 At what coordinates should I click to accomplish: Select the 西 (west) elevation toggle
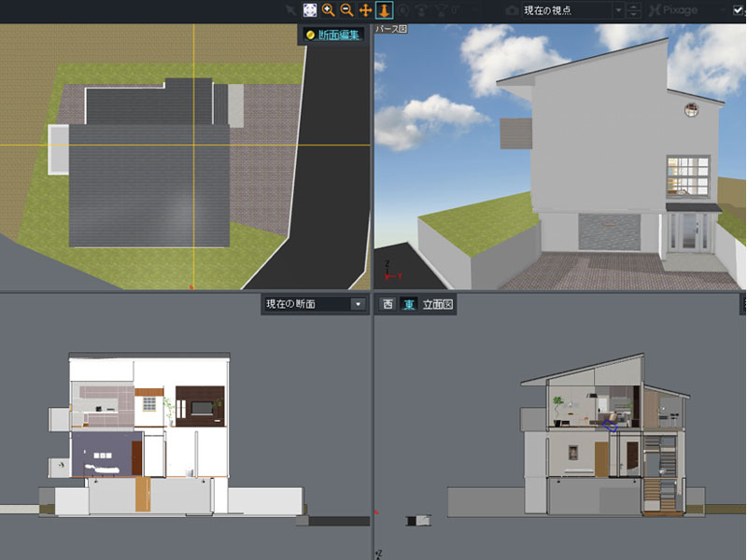(x=388, y=304)
